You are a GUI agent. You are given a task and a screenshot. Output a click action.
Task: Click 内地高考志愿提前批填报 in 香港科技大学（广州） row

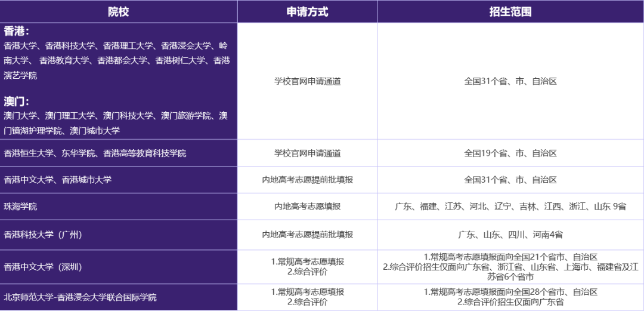point(307,235)
